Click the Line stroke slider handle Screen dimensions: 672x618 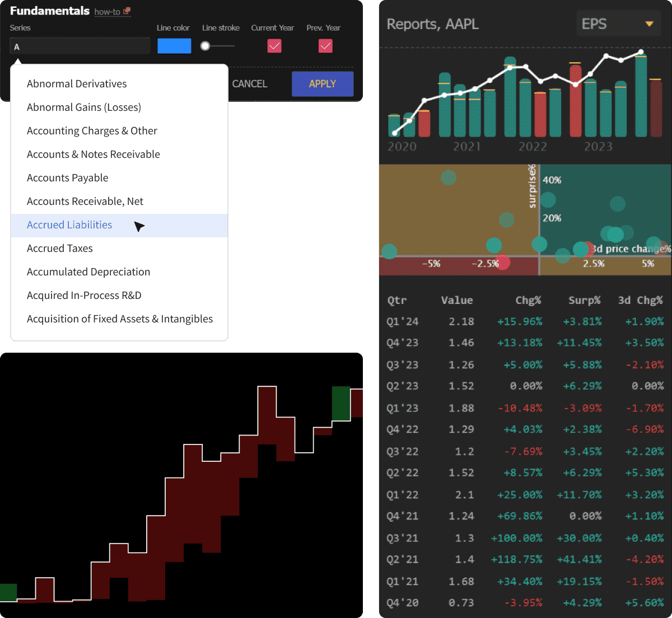coord(206,46)
